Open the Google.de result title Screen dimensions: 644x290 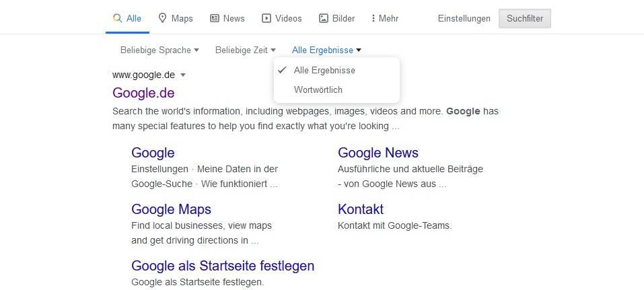point(143,93)
